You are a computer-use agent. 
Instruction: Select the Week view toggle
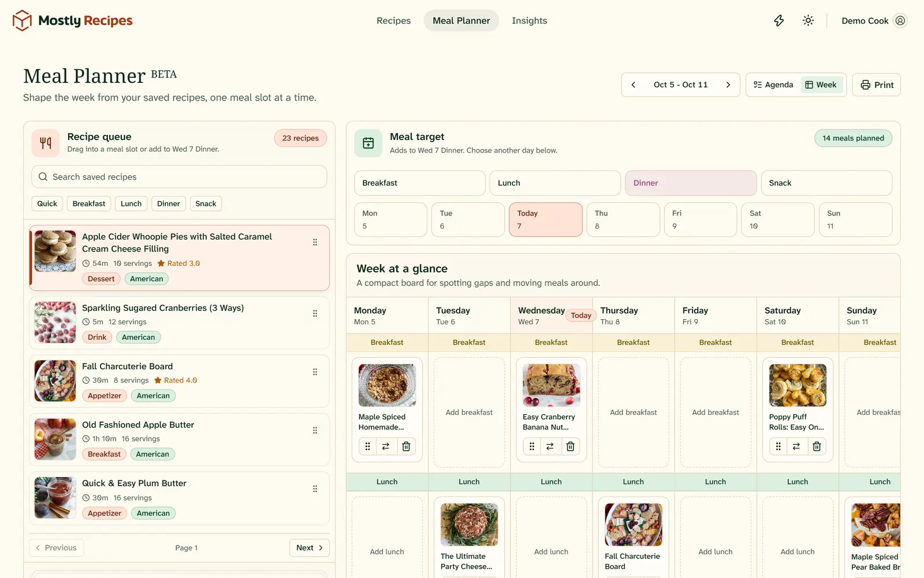coord(821,85)
